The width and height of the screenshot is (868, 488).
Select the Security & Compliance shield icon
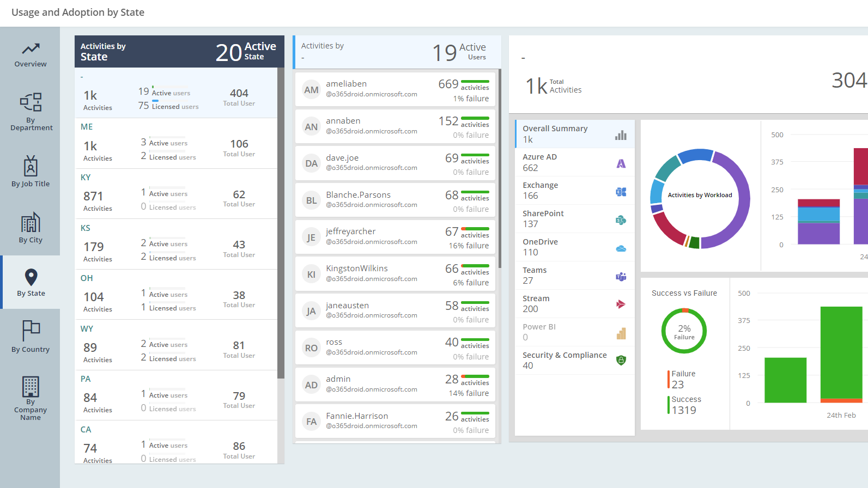click(621, 360)
